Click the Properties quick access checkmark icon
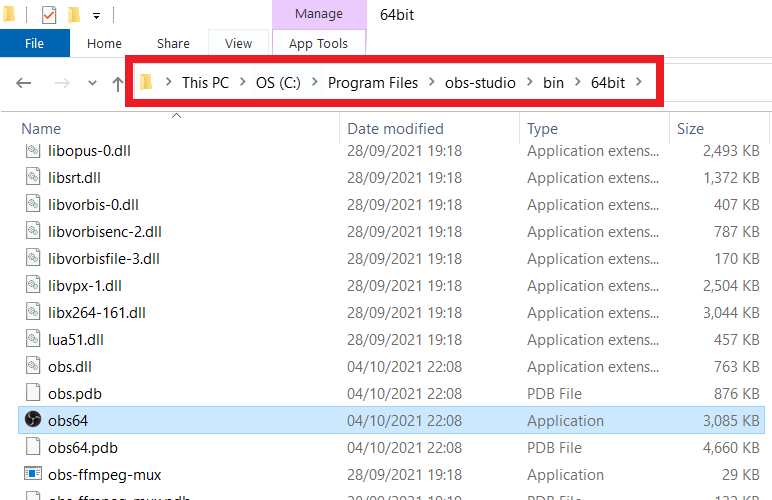The image size is (772, 500). (x=49, y=15)
